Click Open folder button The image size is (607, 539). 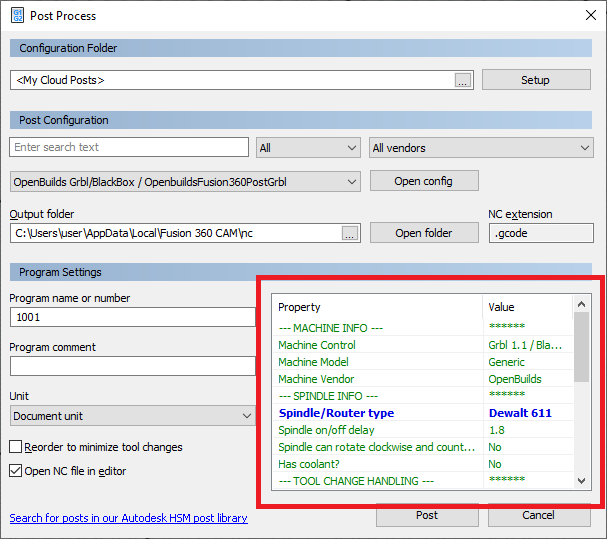423,233
